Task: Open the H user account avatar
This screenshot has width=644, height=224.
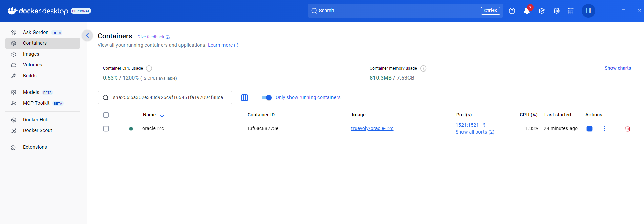Action: 588,11
